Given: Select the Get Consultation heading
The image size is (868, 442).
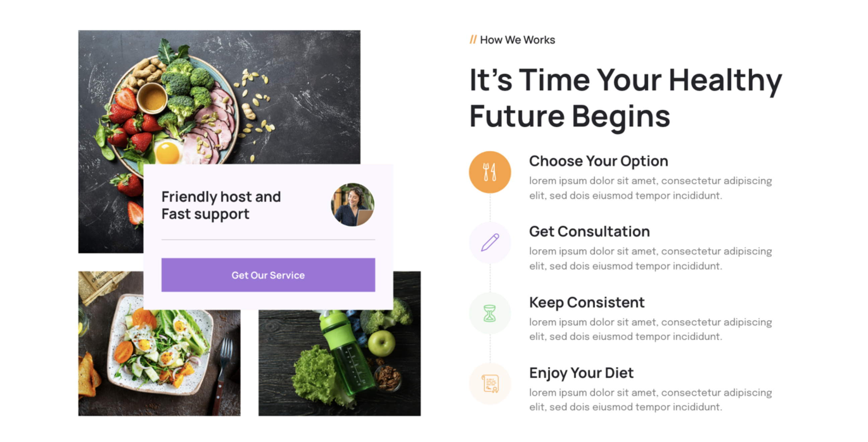Looking at the screenshot, I should [x=589, y=231].
